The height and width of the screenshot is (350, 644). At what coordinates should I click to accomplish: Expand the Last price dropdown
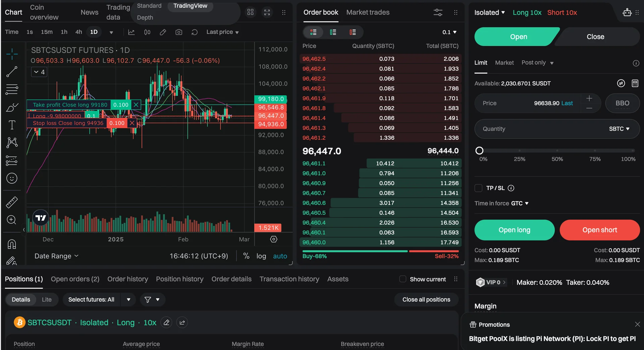point(222,32)
